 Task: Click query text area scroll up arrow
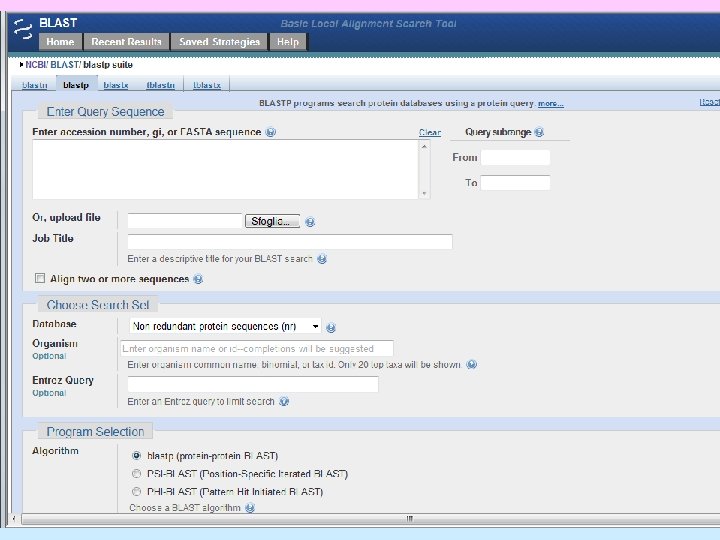(x=424, y=146)
